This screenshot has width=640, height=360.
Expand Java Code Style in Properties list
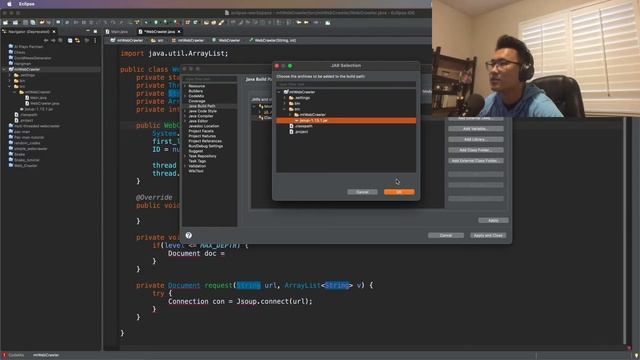[185, 111]
